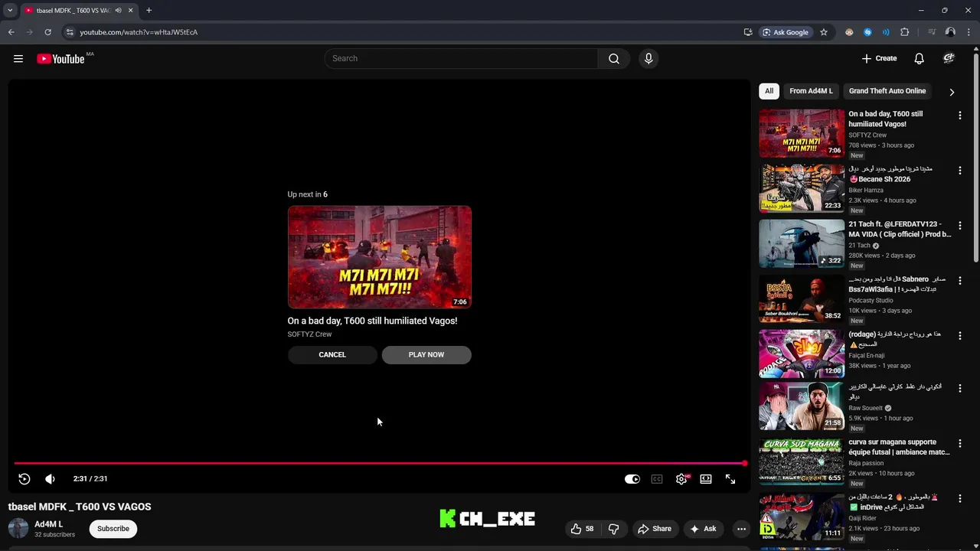Open options menu for rodage video
This screenshot has height=551, width=980.
[x=959, y=336]
